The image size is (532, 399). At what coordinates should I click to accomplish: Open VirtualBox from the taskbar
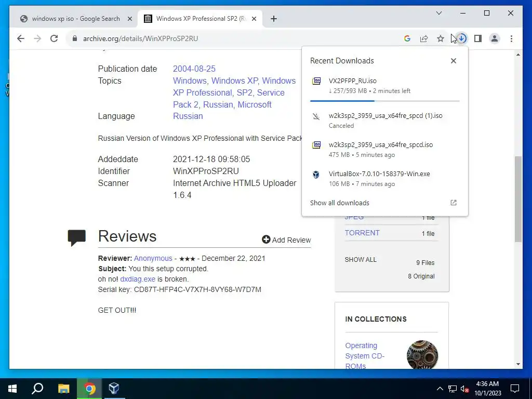[x=114, y=389]
